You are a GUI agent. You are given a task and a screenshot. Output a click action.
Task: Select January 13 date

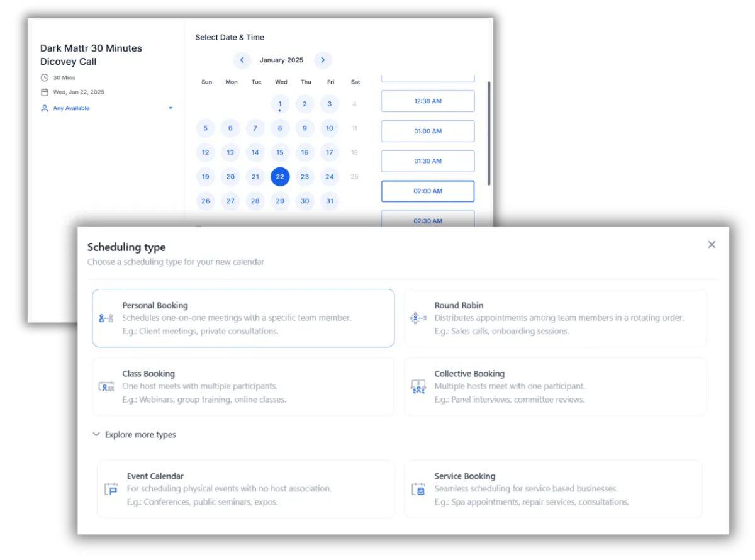coord(230,152)
